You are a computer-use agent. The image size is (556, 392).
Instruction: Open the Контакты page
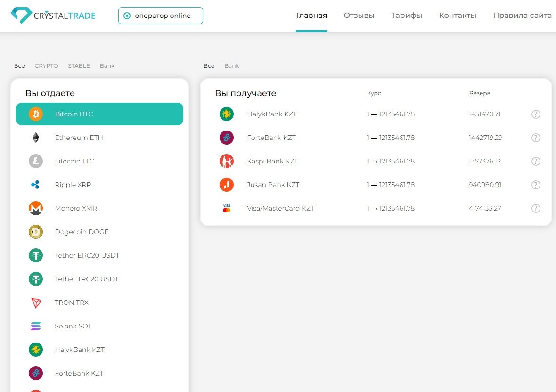(x=458, y=16)
